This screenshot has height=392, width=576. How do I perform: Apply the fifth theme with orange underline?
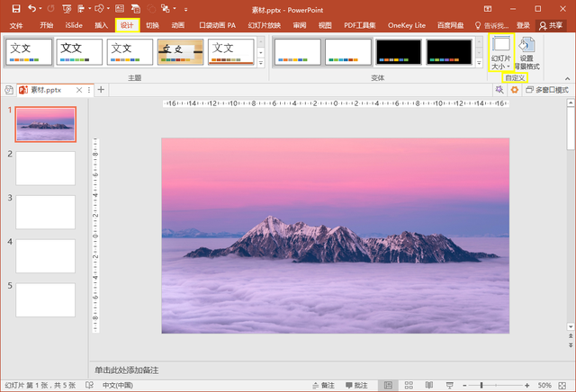(x=231, y=52)
